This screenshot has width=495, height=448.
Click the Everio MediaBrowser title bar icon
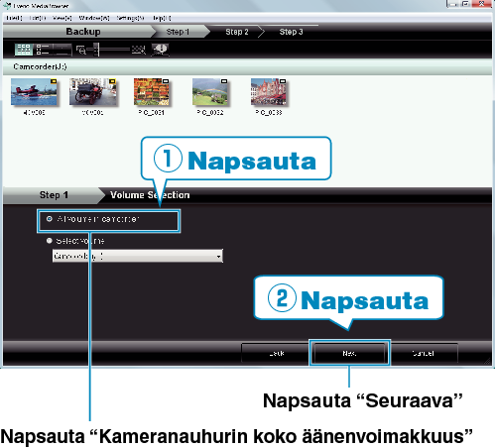pos(7,5)
